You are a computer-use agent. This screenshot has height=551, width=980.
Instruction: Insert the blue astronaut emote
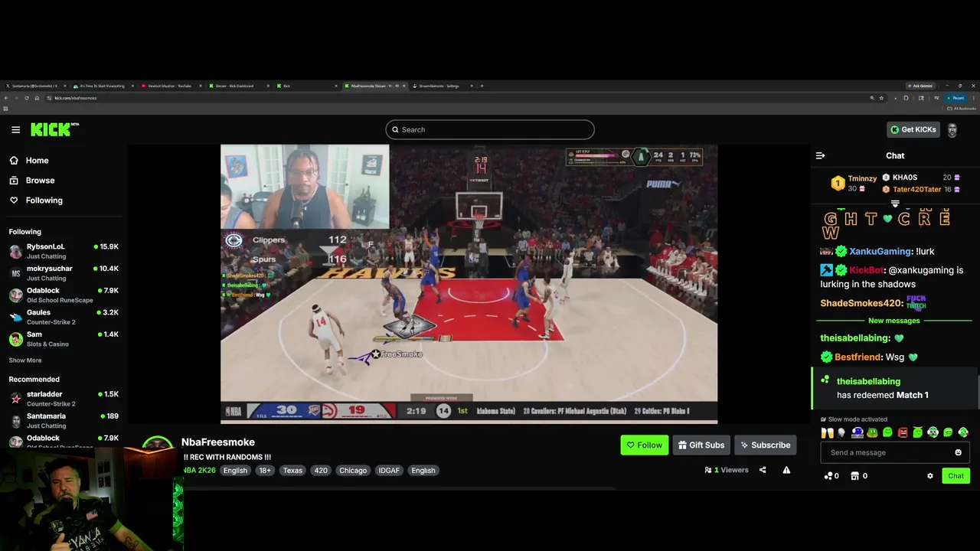(x=857, y=432)
